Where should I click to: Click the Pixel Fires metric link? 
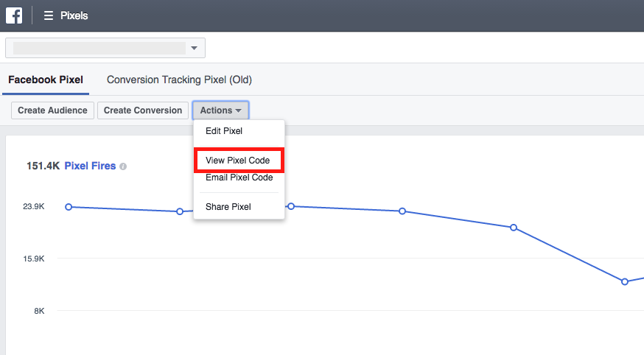click(90, 166)
